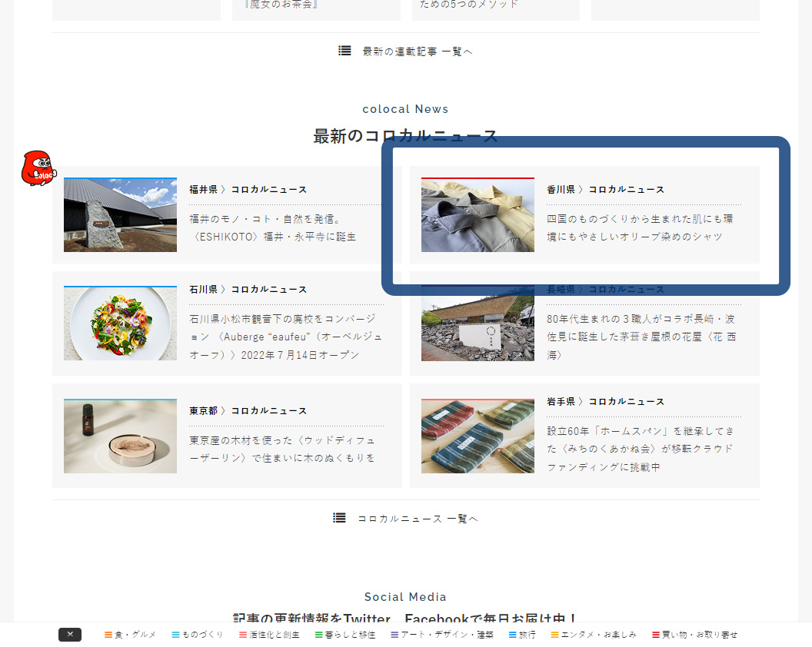Select ものづくり category in bottom bar
Viewport: 812px width, 647px height.
[198, 635]
